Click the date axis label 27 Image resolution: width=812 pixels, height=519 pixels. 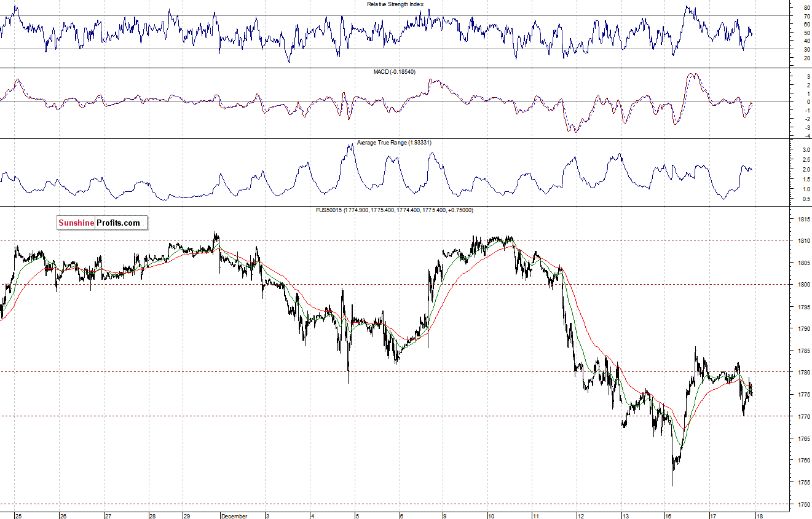click(x=108, y=516)
